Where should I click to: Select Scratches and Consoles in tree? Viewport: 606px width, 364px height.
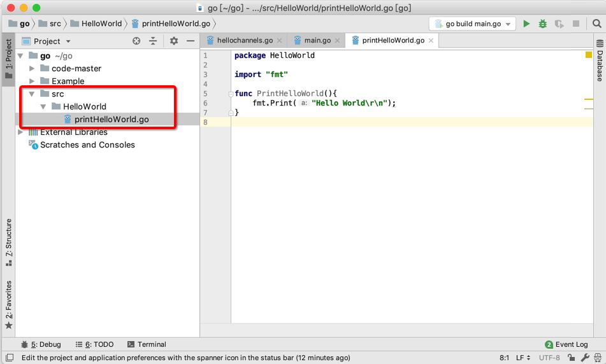pos(87,144)
